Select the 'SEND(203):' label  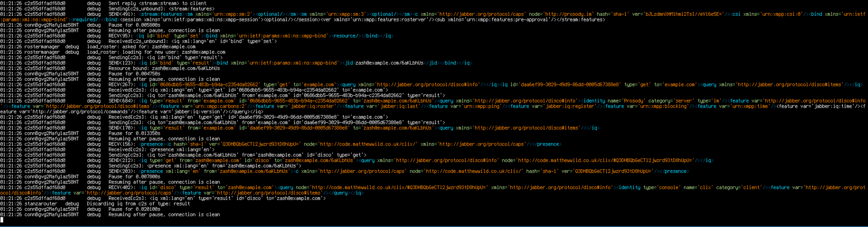pyautogui.click(x=122, y=171)
